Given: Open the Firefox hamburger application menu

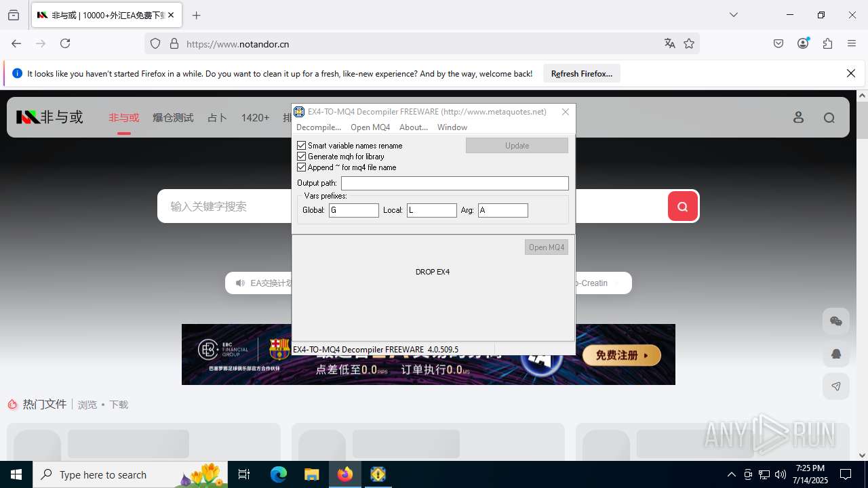Looking at the screenshot, I should tap(852, 43).
